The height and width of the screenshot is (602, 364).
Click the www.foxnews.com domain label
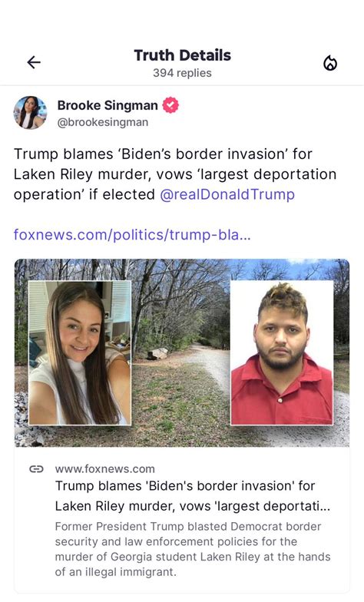pos(104,468)
